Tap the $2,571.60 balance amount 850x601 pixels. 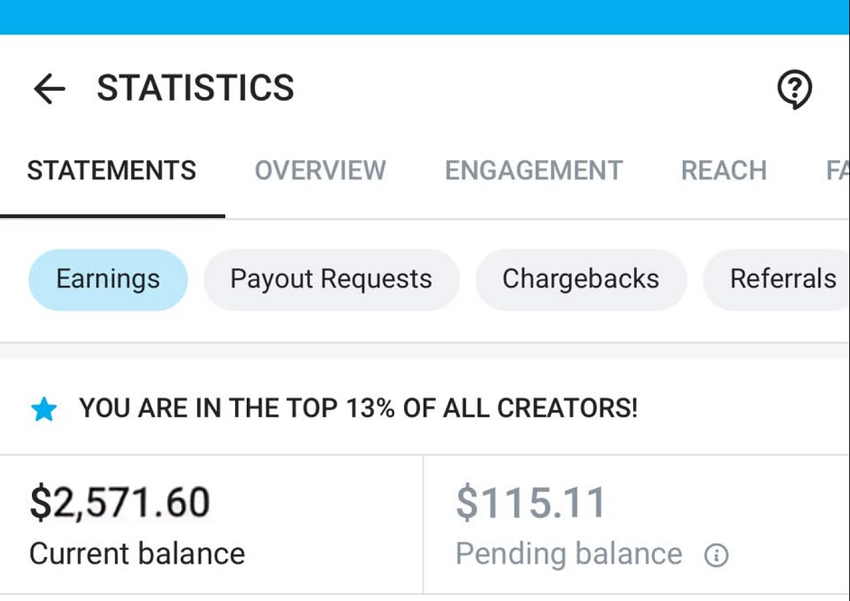[x=120, y=503]
